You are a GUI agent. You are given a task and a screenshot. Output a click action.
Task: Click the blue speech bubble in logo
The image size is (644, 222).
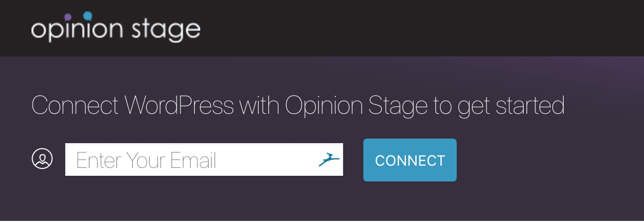pos(88,16)
